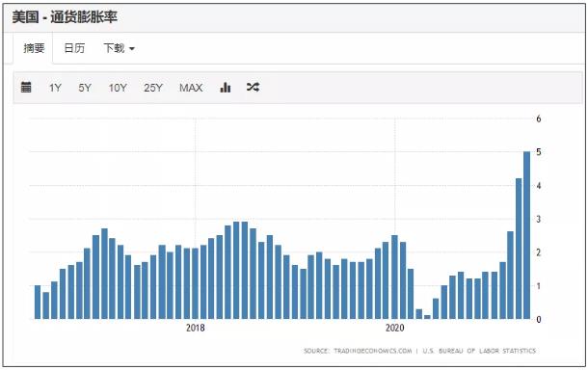Image resolution: width=588 pixels, height=370 pixels.
Task: Select the 10Y time range
Action: tap(118, 88)
